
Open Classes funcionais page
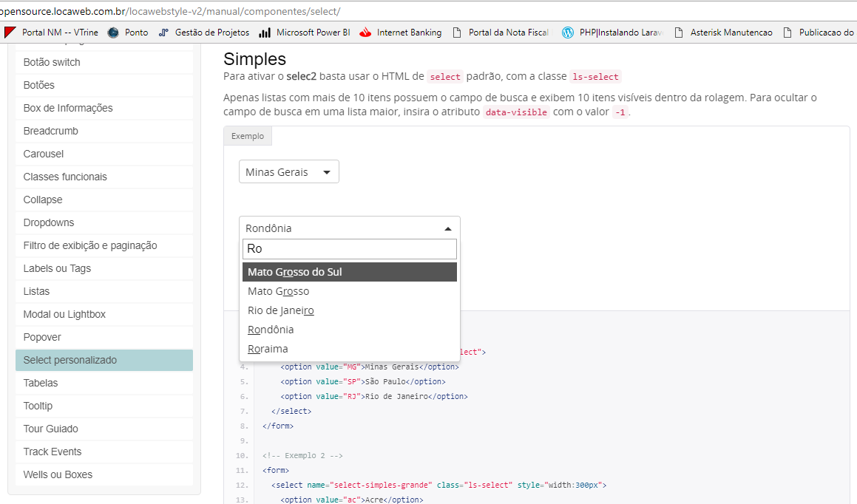(104, 177)
